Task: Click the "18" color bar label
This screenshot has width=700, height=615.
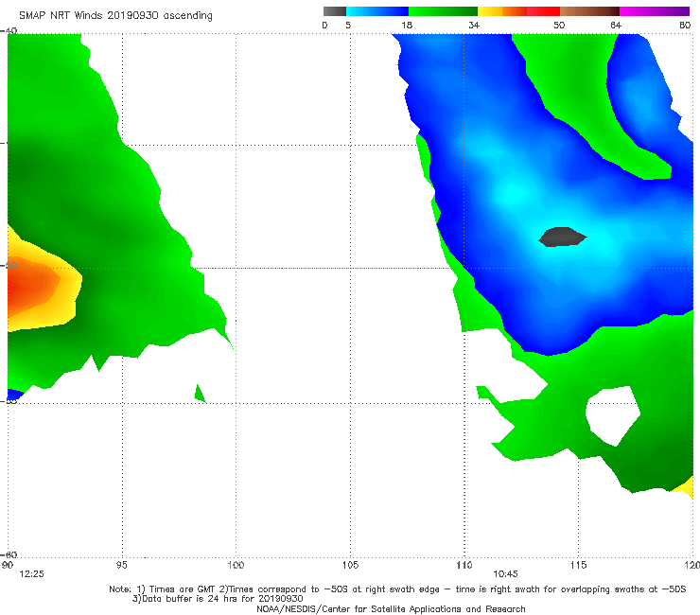Action: [x=407, y=25]
